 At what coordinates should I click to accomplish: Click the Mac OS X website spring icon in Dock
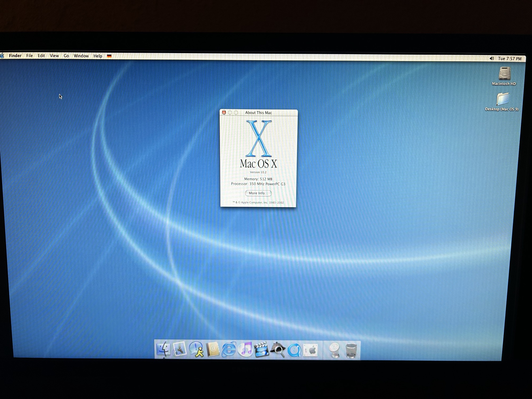tap(335, 350)
